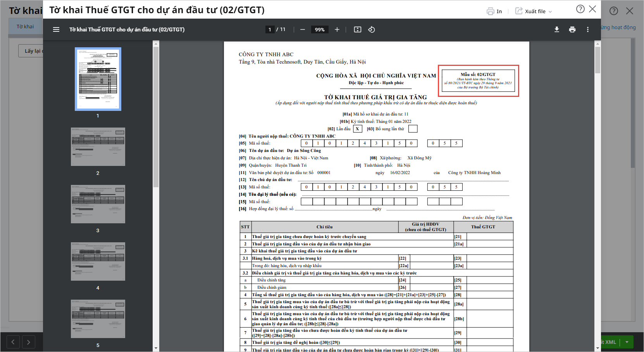Click the zoom in plus icon

337,29
